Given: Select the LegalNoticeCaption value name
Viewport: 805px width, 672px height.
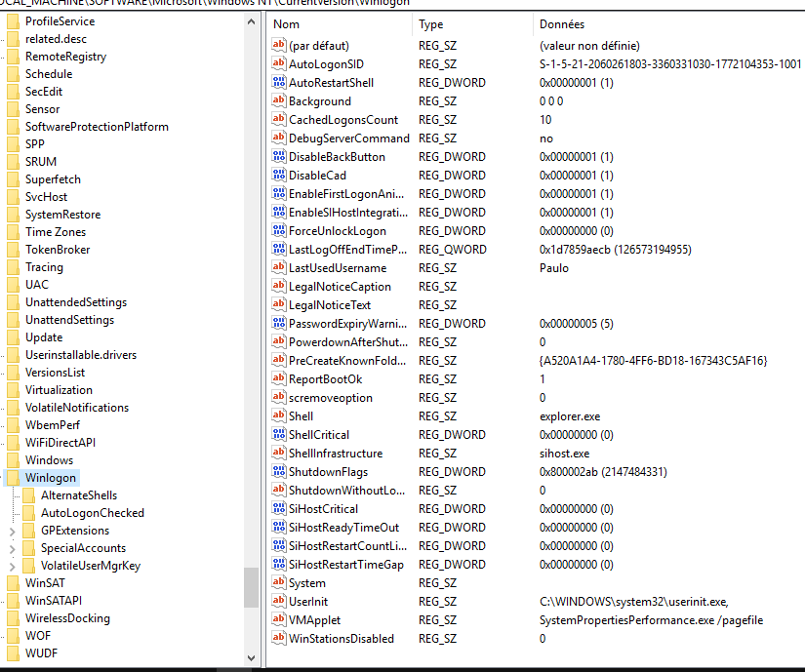Looking at the screenshot, I should (x=340, y=287).
